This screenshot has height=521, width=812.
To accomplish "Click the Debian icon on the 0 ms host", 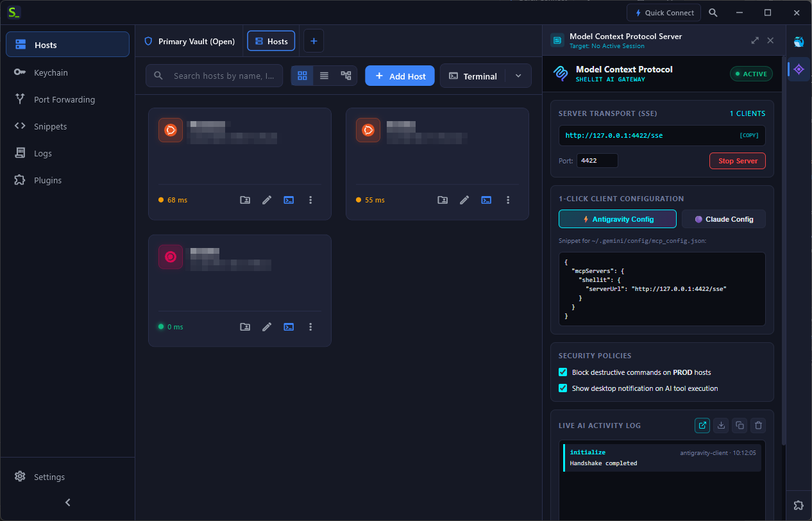I will 171,257.
